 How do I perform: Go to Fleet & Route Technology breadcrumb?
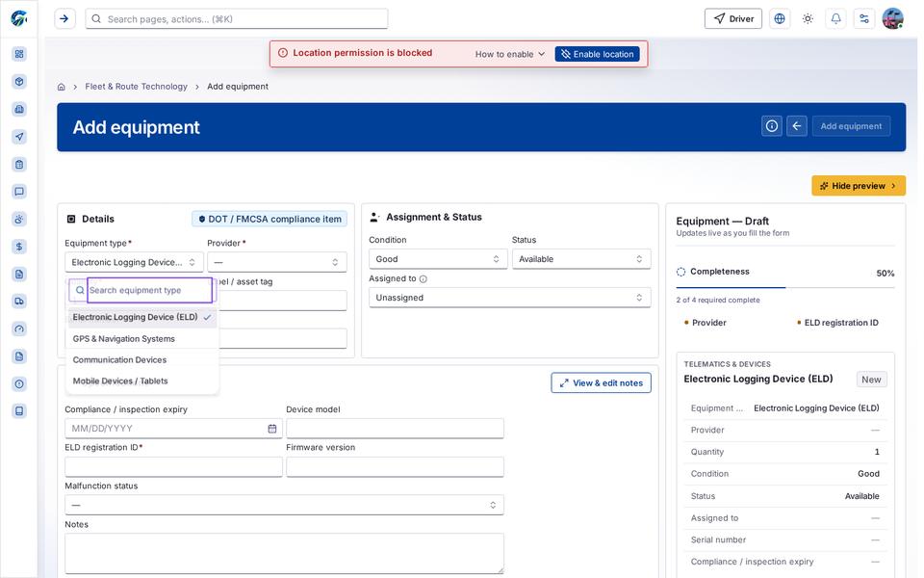tap(136, 87)
